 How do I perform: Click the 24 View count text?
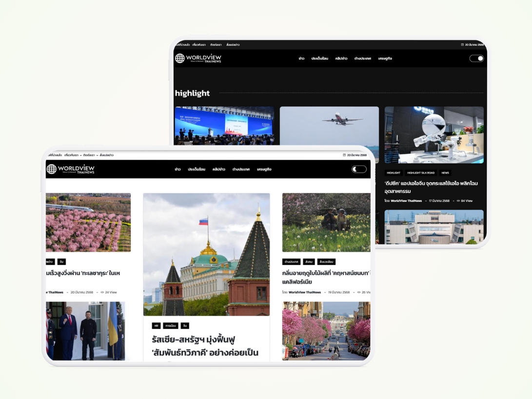111,292
